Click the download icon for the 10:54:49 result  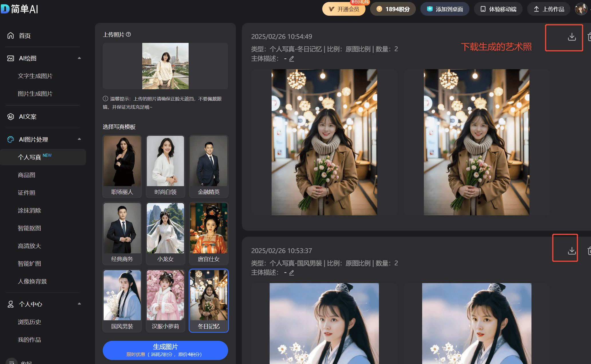[572, 37]
